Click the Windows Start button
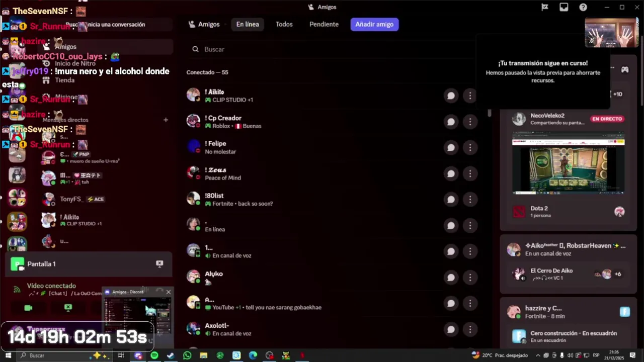The height and width of the screenshot is (362, 644). [8, 355]
